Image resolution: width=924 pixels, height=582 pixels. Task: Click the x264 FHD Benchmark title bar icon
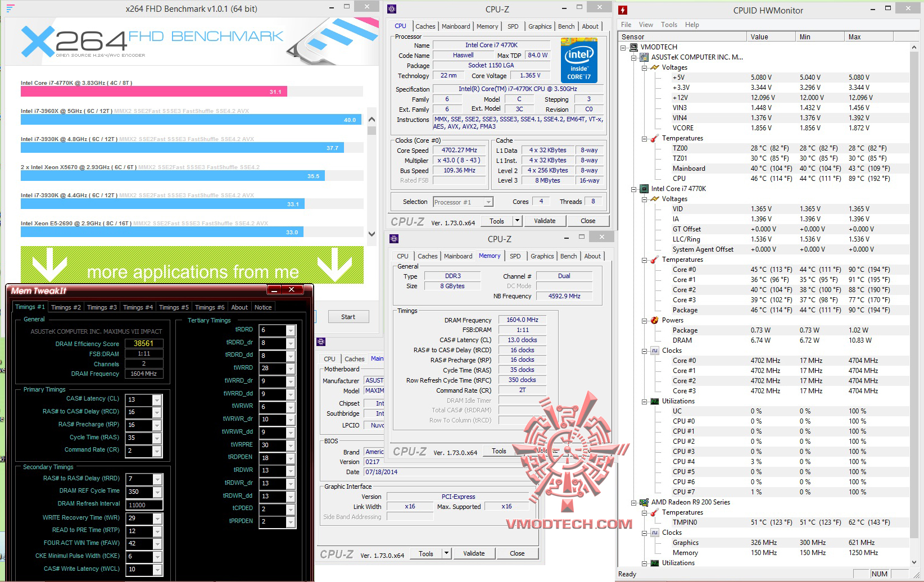click(x=10, y=8)
